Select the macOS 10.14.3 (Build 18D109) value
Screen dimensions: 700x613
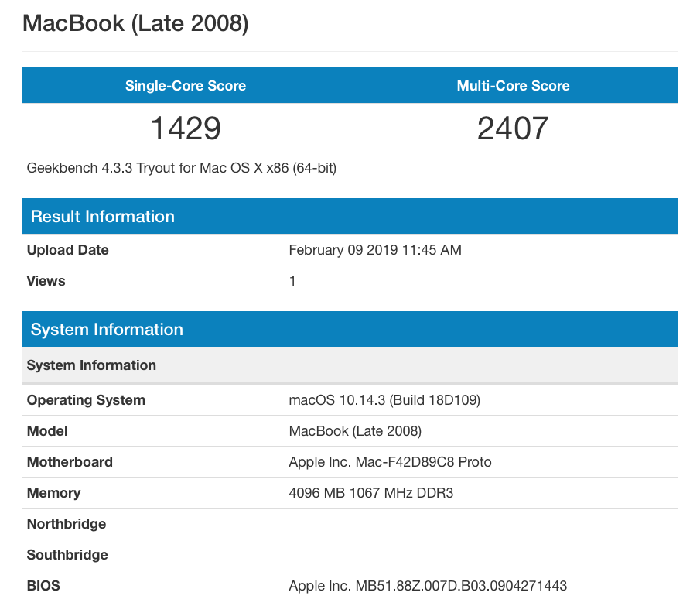coord(384,400)
